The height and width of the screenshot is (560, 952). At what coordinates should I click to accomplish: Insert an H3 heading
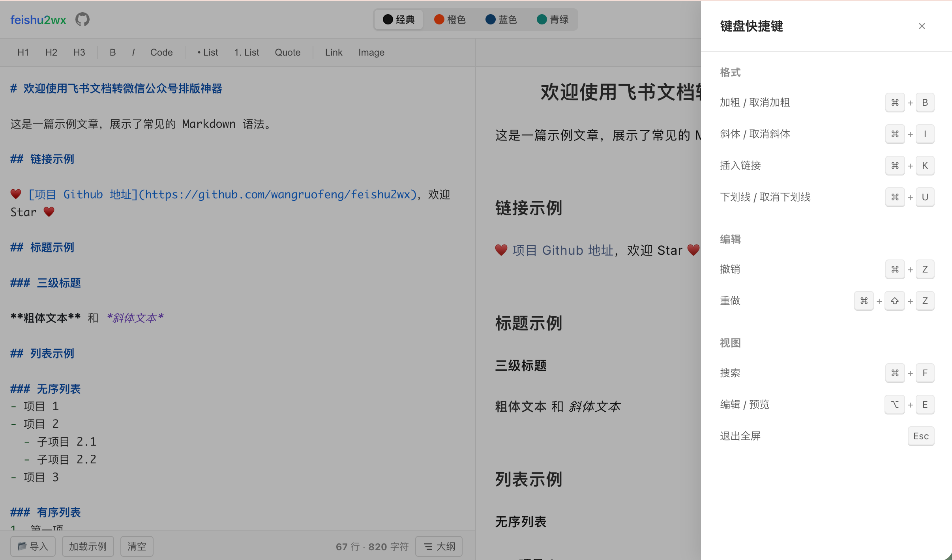[x=79, y=52]
